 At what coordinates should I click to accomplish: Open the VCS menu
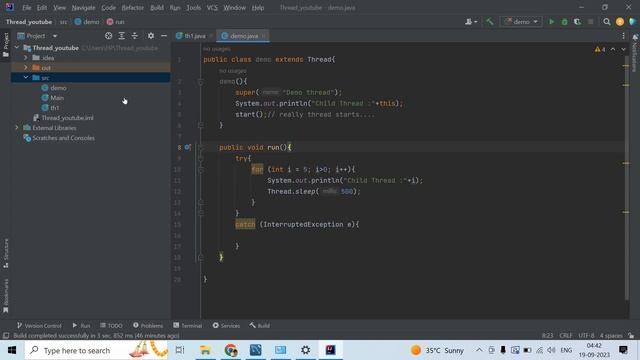pyautogui.click(x=212, y=7)
